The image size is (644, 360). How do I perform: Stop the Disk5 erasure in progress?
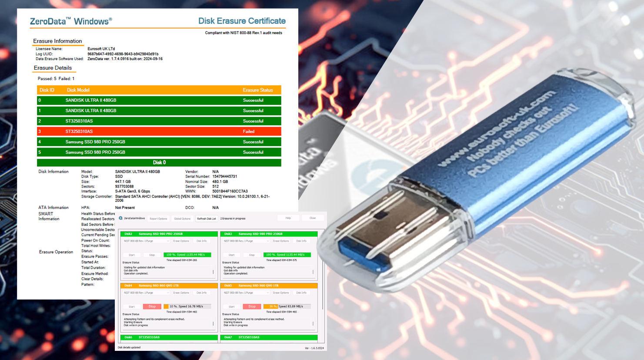click(252, 306)
